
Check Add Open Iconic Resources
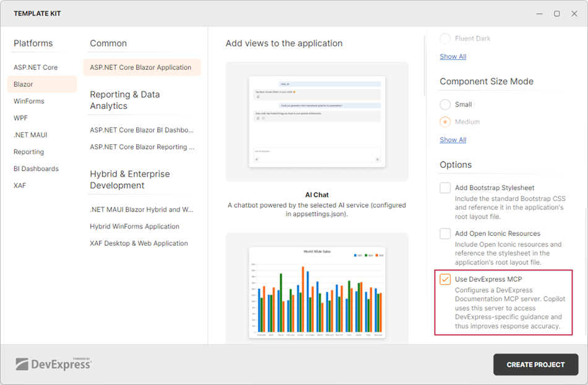click(x=444, y=234)
